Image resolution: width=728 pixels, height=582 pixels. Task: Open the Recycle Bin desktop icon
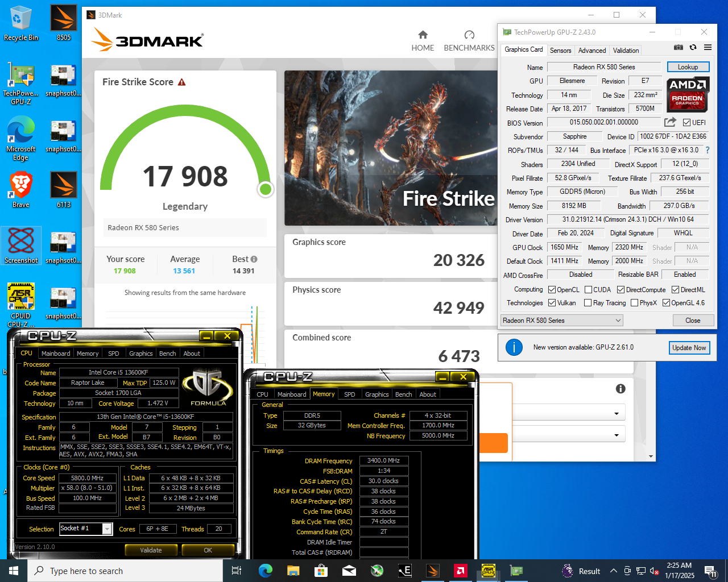[x=20, y=23]
